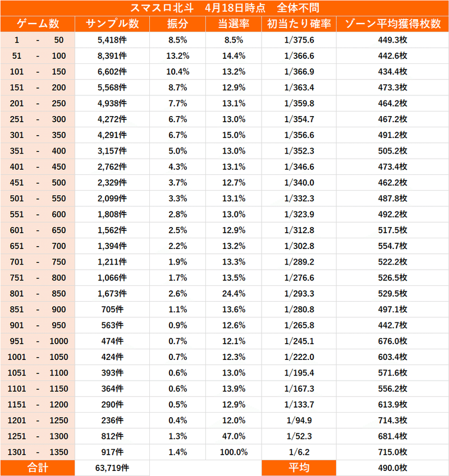Click the 平均 average label
The width and height of the screenshot is (449, 476).
click(299, 468)
